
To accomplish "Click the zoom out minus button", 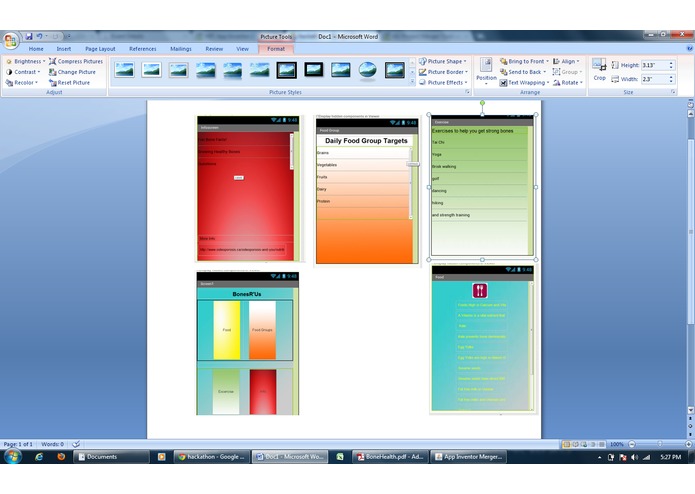I will click(x=632, y=444).
